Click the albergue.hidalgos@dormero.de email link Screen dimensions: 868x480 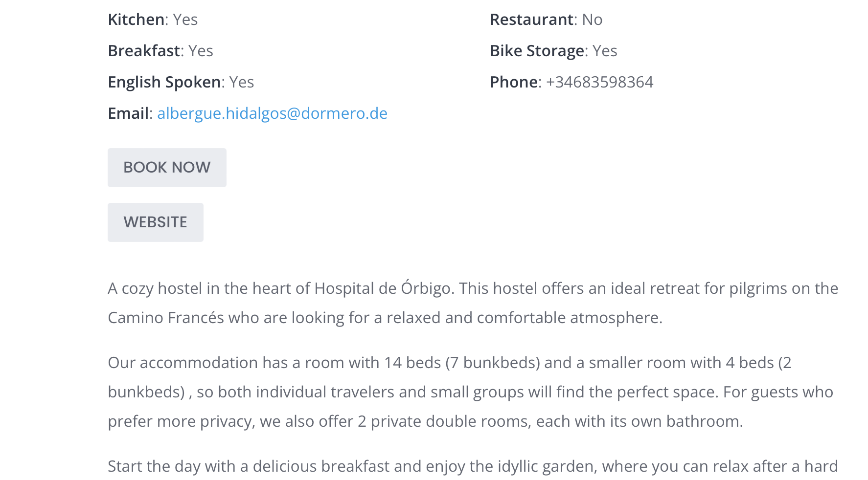click(x=272, y=113)
